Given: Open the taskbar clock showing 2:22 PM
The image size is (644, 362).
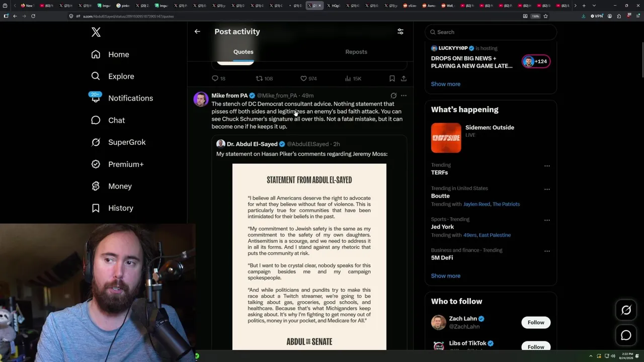Looking at the screenshot, I should 627,356.
